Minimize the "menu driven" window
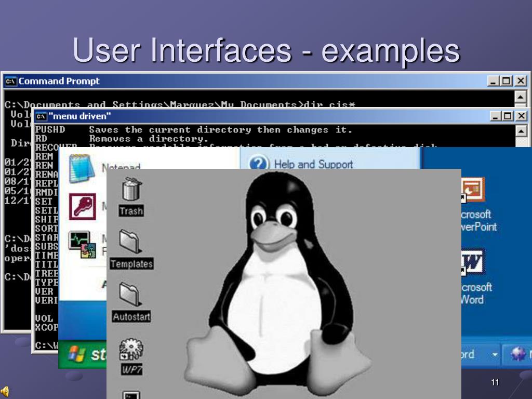The image size is (532, 399). coord(496,116)
